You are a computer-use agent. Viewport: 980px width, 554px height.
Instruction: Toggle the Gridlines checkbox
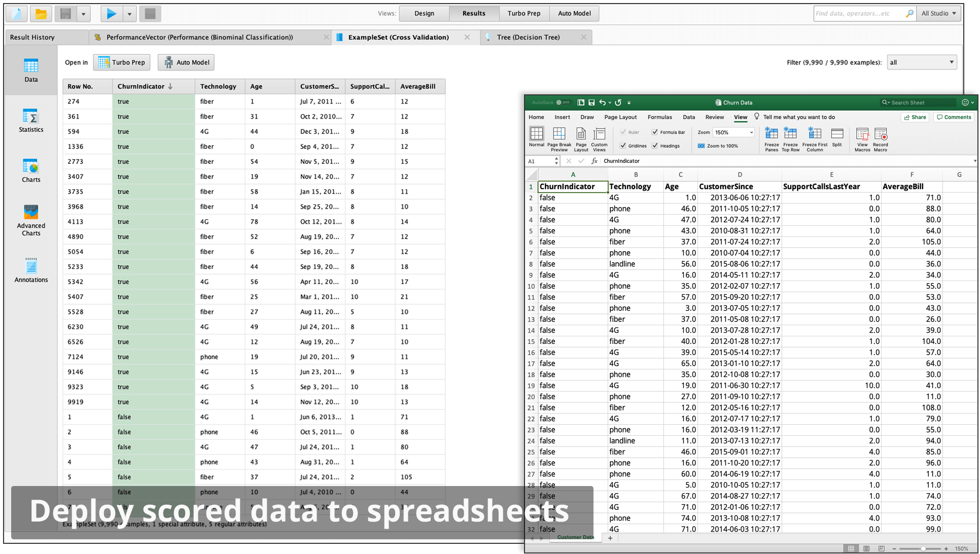coord(623,146)
